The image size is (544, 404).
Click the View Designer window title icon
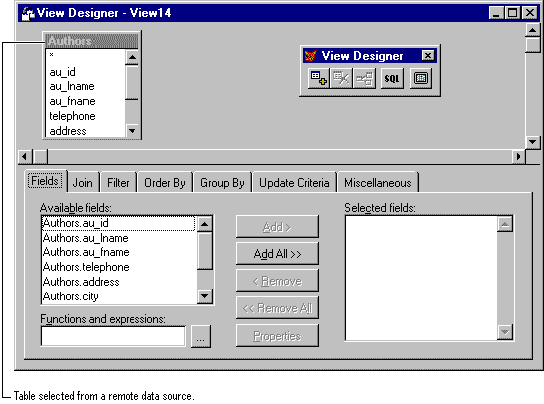tap(28, 14)
